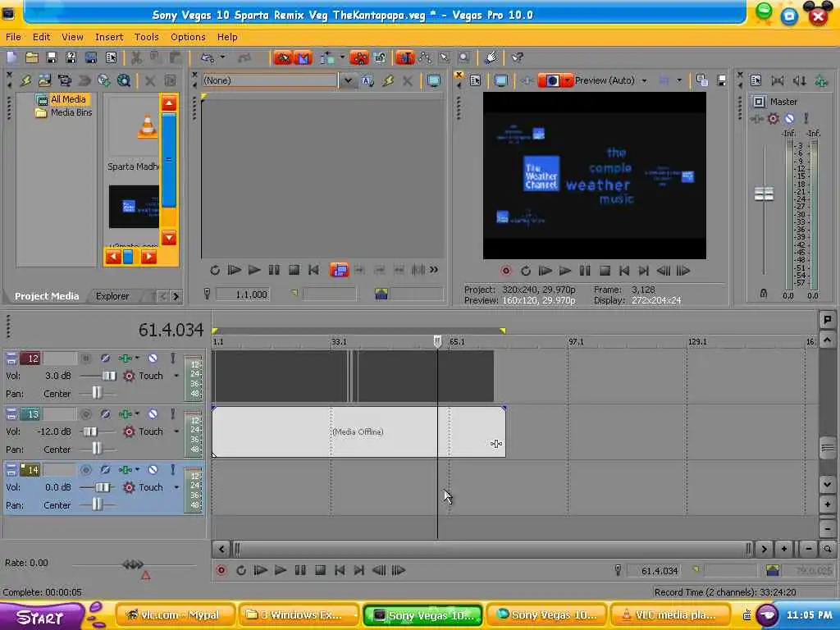The width and height of the screenshot is (840, 630).
Task: Click Play in the video preview transport
Action: (x=565, y=271)
